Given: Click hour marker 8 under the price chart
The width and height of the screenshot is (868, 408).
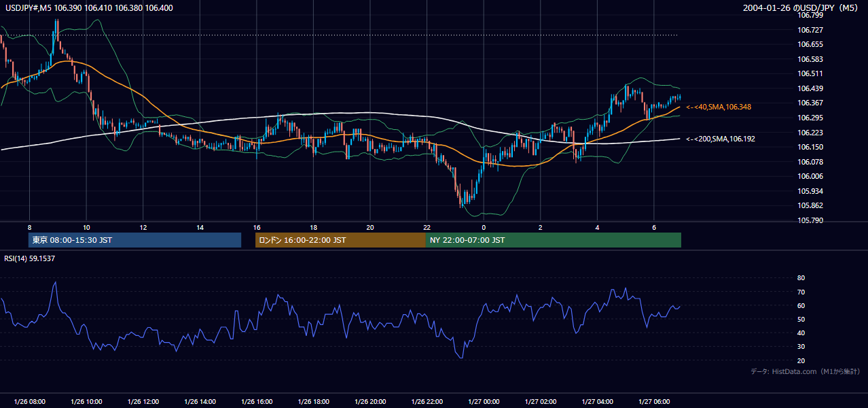Looking at the screenshot, I should pyautogui.click(x=29, y=227).
